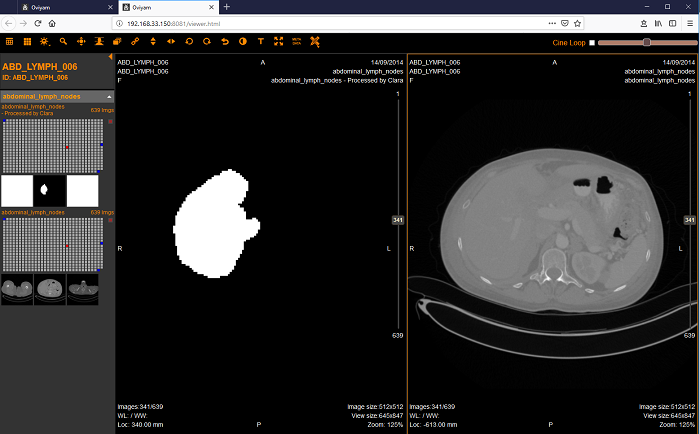The width and height of the screenshot is (700, 434).
Task: Click the vertical flip icon
Action: click(152, 42)
